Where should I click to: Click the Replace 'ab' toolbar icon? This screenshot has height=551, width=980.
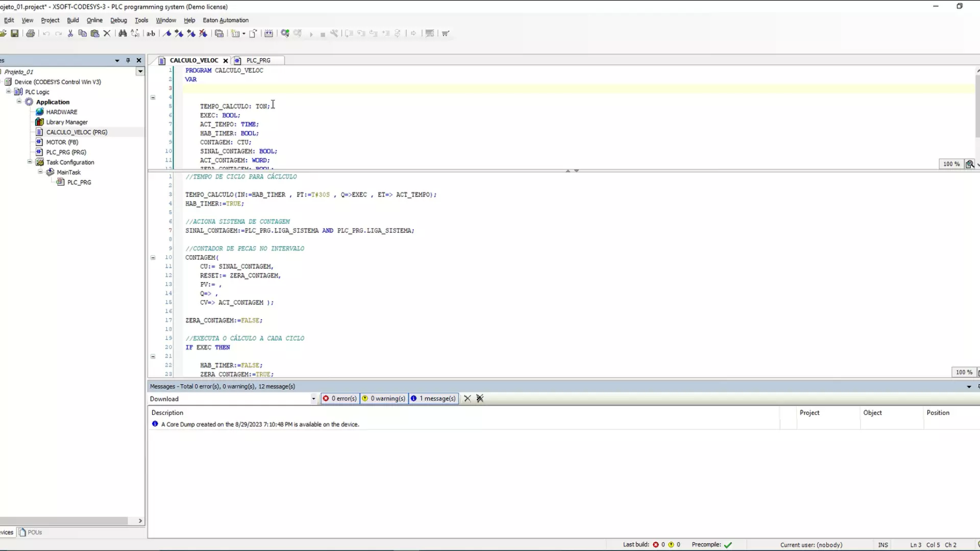[151, 34]
